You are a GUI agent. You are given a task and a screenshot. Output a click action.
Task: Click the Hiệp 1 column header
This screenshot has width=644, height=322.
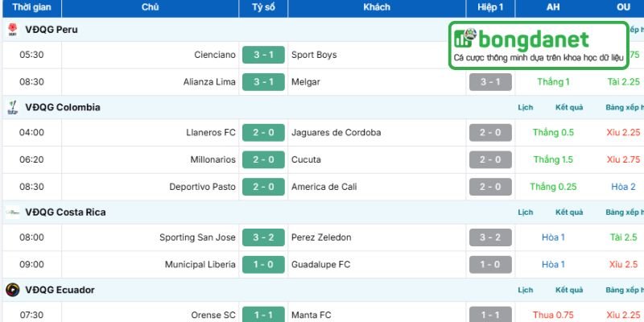[x=490, y=7]
